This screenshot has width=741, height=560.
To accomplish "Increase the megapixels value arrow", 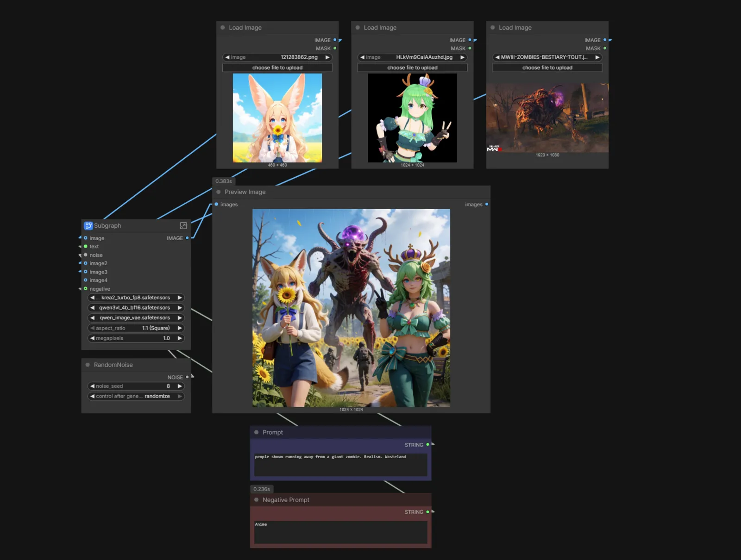I will pos(180,338).
